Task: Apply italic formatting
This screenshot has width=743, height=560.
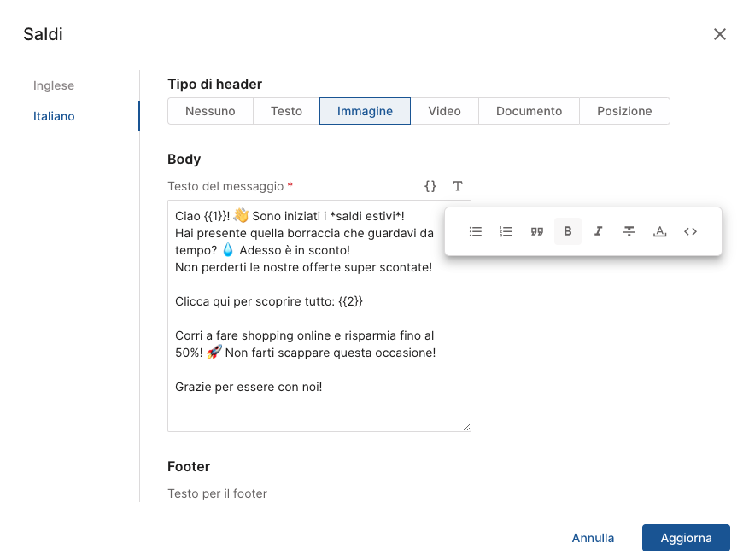Action: tap(599, 231)
